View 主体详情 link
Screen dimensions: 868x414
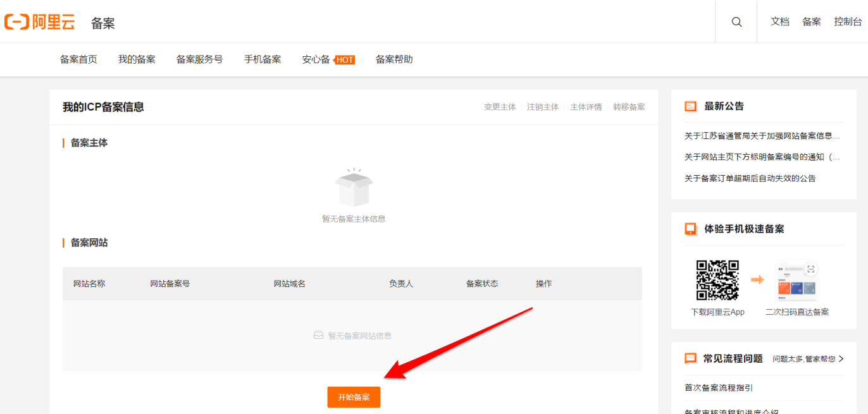click(586, 107)
